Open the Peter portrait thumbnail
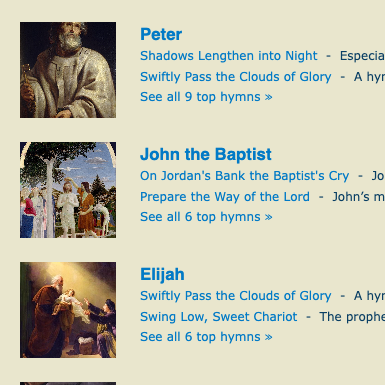The image size is (385, 385). click(x=68, y=70)
